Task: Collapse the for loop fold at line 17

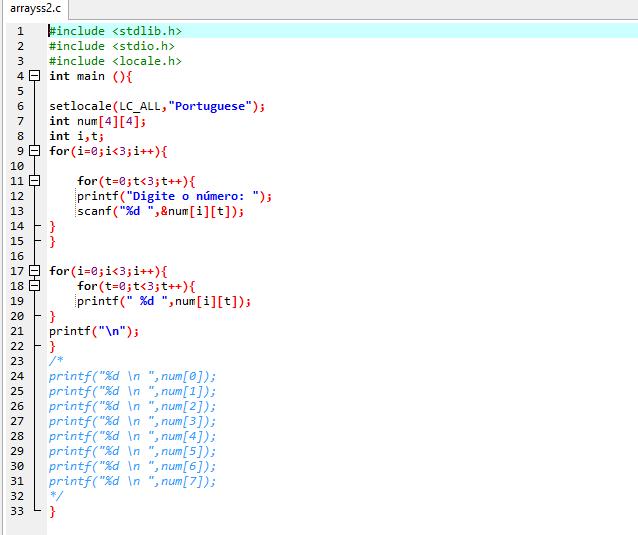Action: [35, 271]
